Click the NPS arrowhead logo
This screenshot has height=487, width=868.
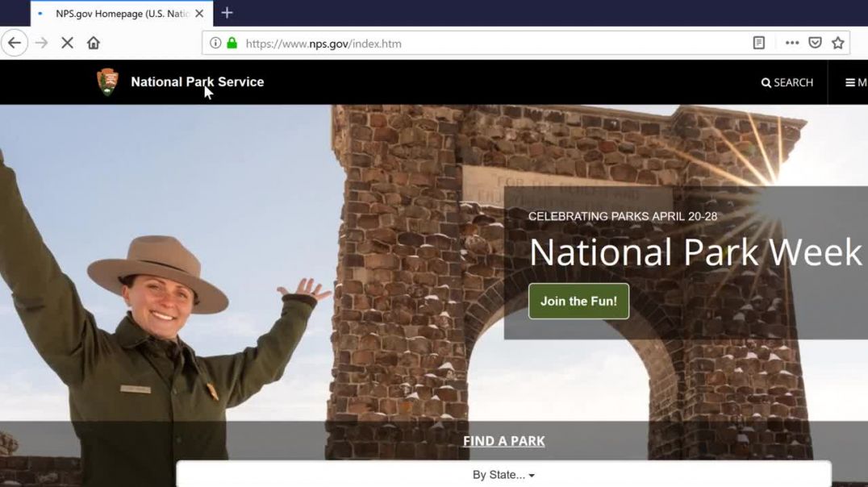tap(107, 82)
